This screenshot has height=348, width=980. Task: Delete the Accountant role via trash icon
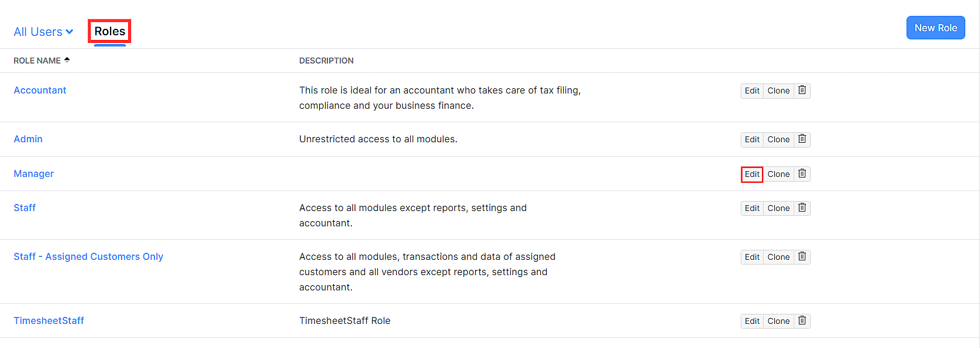click(x=802, y=91)
